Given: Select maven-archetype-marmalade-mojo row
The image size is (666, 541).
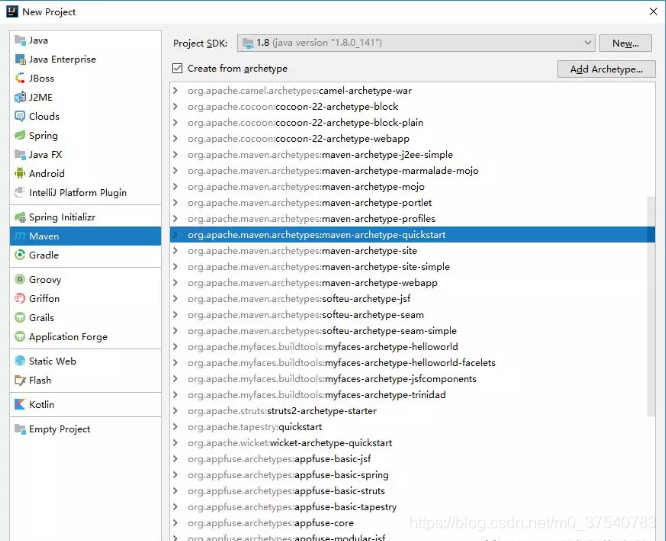Looking at the screenshot, I should (412, 171).
